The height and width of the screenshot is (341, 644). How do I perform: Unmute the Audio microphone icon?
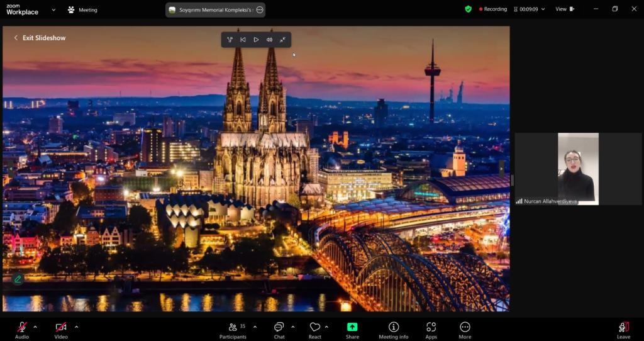click(x=22, y=327)
